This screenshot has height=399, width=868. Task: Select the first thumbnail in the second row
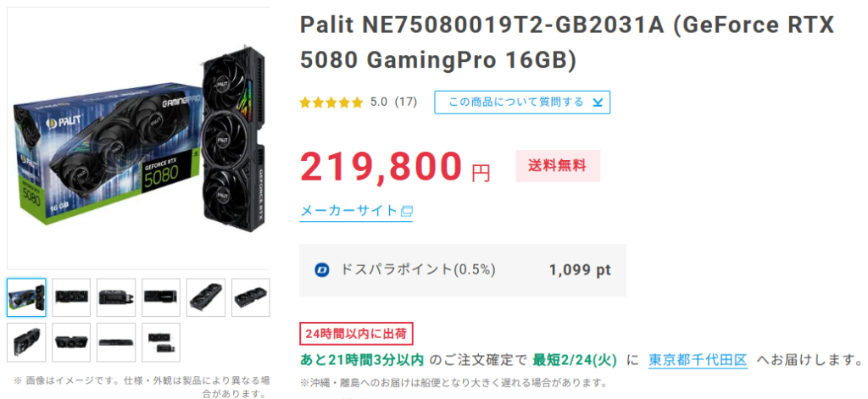26,342
